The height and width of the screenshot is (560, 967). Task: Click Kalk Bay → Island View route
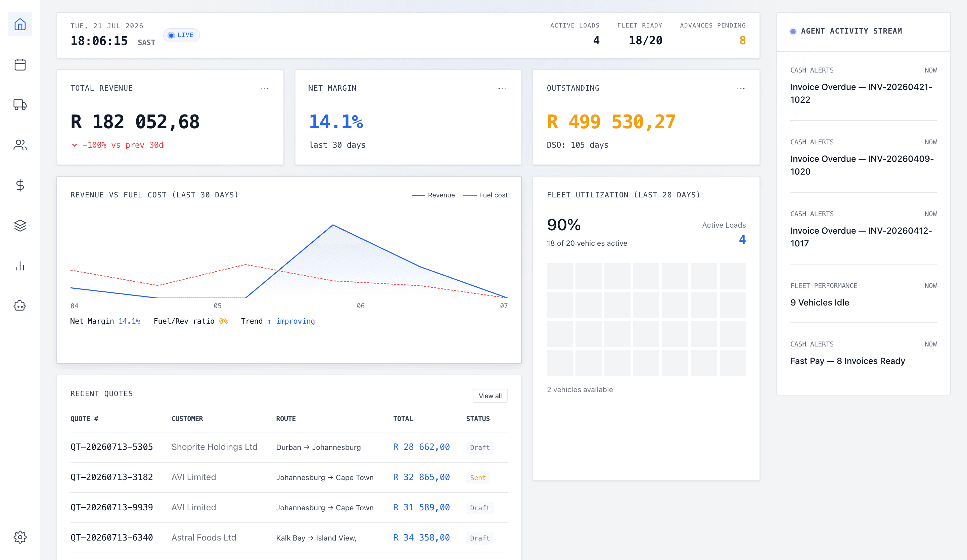pyautogui.click(x=316, y=538)
